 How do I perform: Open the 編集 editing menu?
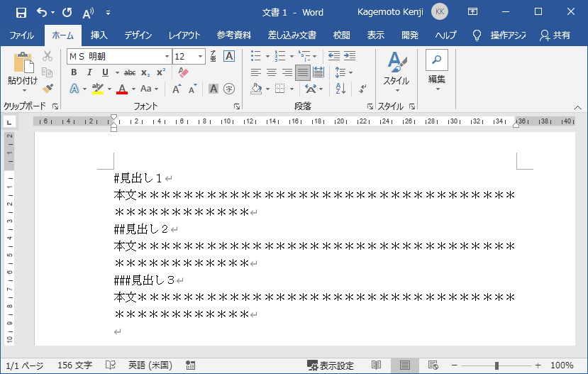(x=437, y=71)
